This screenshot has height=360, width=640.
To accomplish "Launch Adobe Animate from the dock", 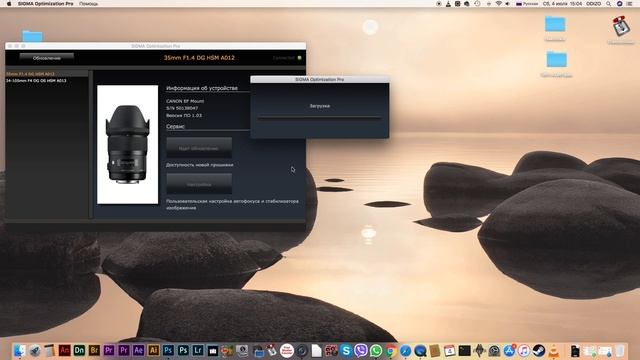I will click(x=64, y=350).
